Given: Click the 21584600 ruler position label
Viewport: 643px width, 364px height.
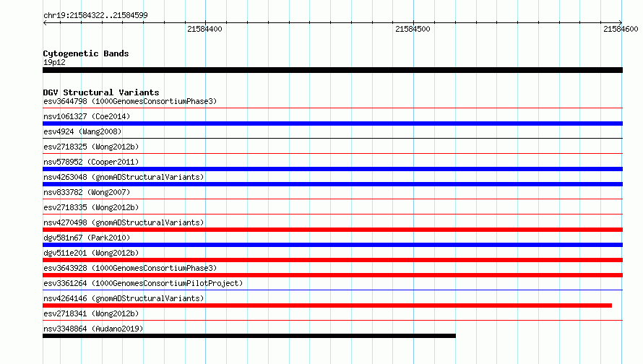Looking at the screenshot, I should click(621, 29).
